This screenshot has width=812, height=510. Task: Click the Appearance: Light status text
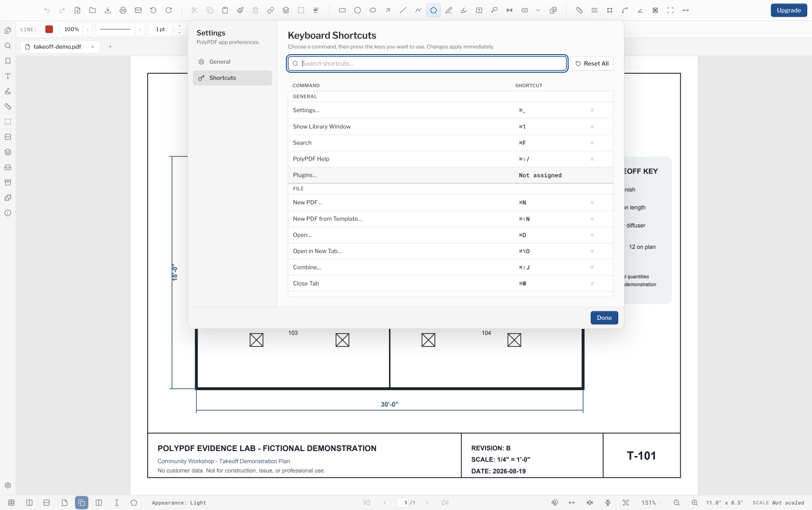(x=179, y=503)
